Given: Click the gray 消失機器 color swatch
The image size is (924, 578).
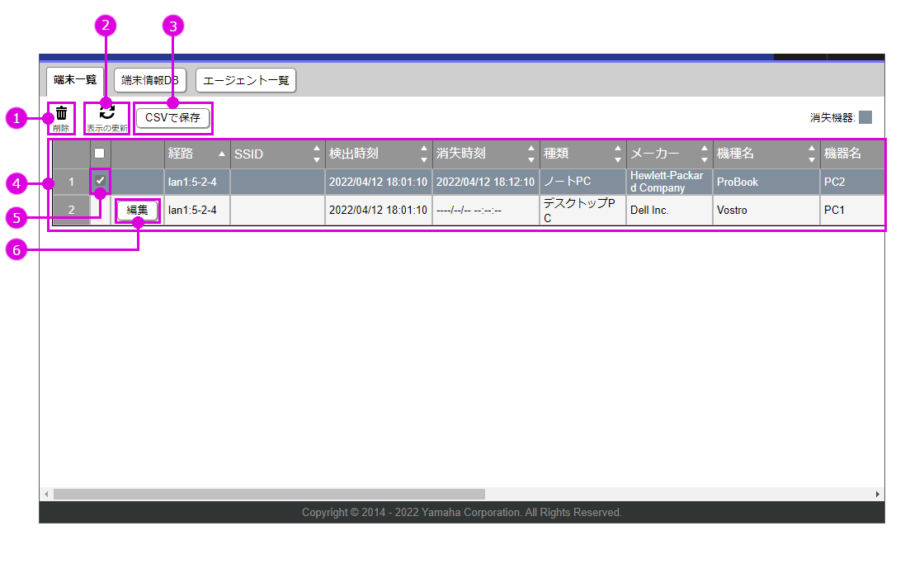Looking at the screenshot, I should point(865,117).
